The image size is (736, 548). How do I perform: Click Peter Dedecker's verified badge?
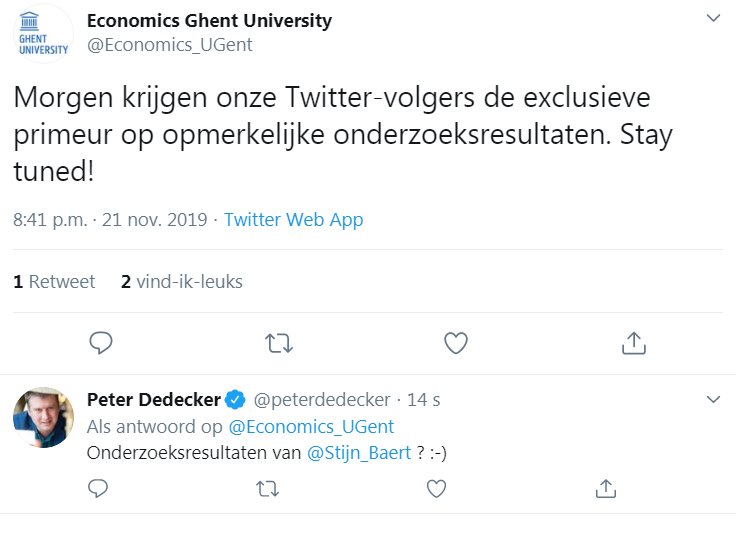(x=235, y=400)
